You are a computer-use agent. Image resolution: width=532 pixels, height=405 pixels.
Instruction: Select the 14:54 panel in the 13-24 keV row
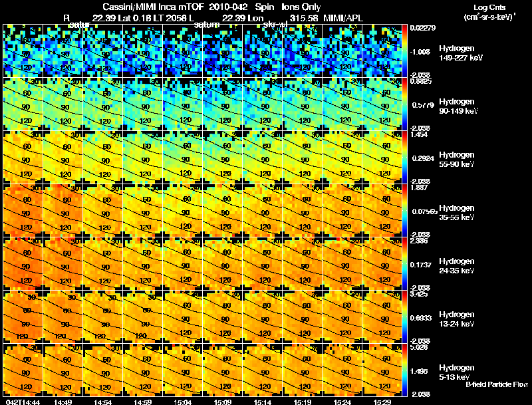coord(103,317)
